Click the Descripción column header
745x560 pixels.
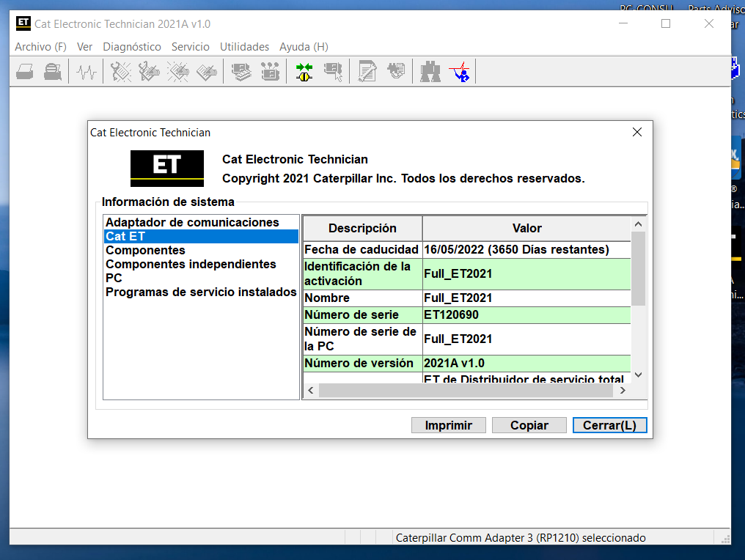pyautogui.click(x=362, y=228)
